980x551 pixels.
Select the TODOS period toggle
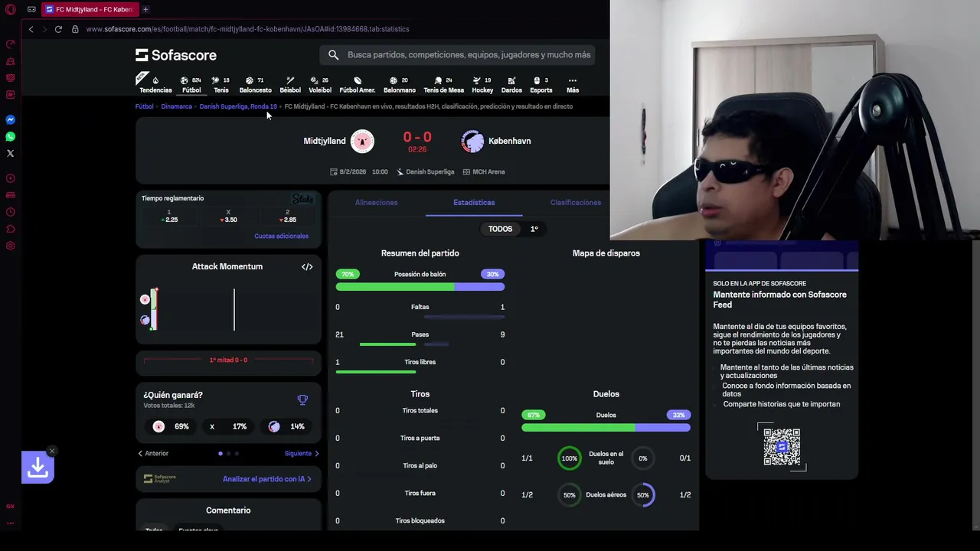[500, 229]
